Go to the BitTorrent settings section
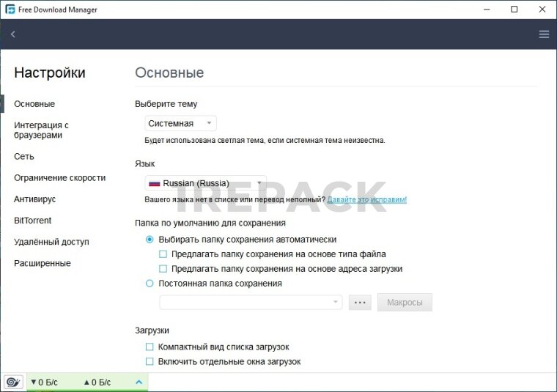 pyautogui.click(x=33, y=221)
